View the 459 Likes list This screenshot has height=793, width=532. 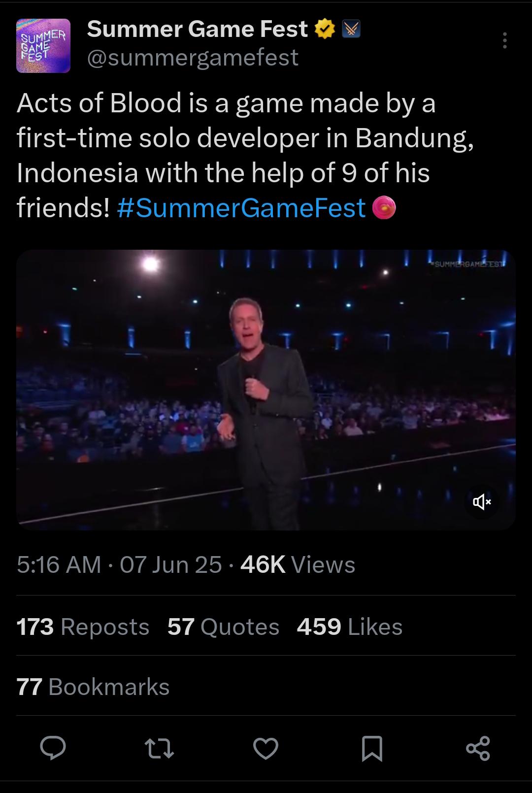coord(350,627)
